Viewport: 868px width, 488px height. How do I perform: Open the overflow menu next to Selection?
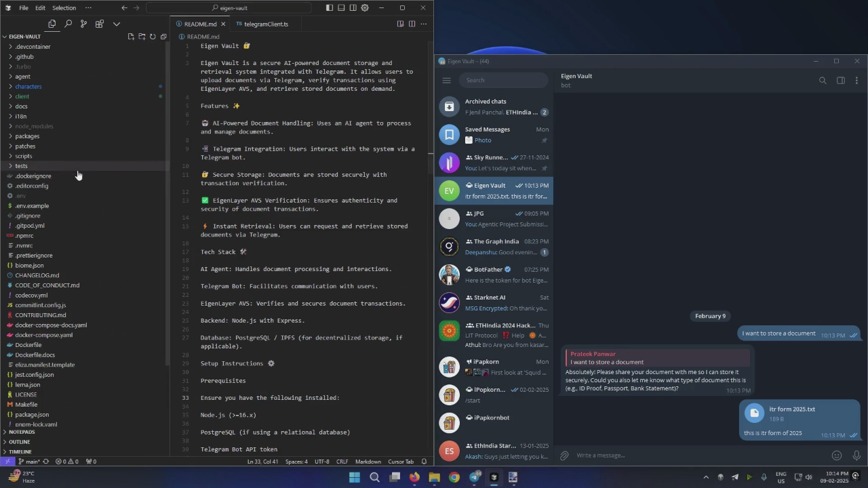pyautogui.click(x=88, y=8)
